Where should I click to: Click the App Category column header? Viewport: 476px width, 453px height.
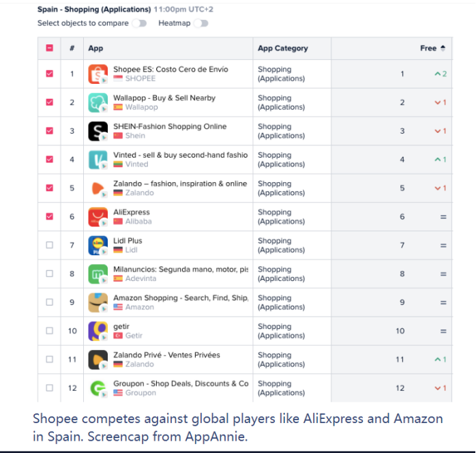(x=282, y=48)
